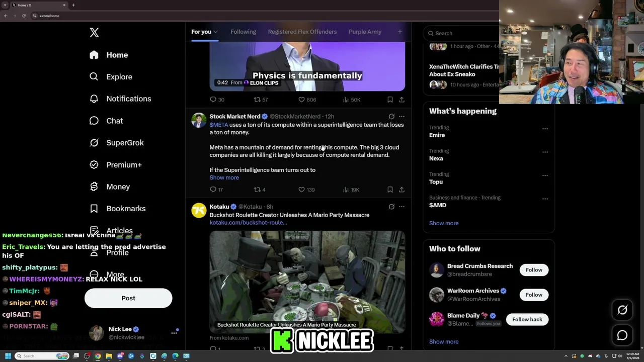Follow WarRoom Archives
Screen dimensions: 644x362
pos(534,295)
